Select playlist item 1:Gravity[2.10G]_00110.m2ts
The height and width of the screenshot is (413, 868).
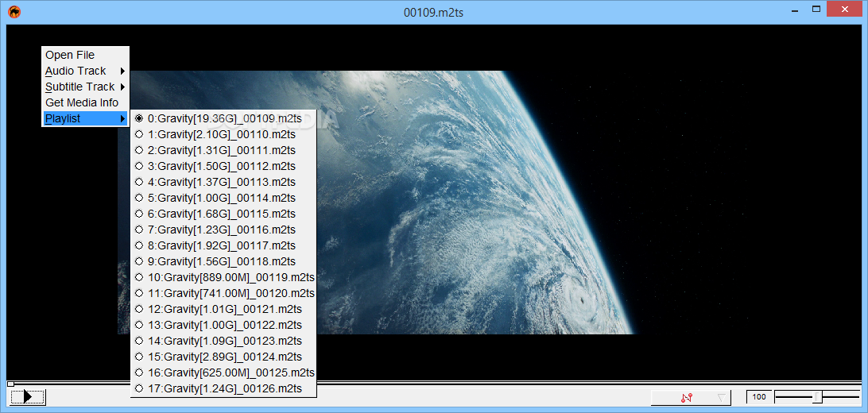[x=223, y=134]
